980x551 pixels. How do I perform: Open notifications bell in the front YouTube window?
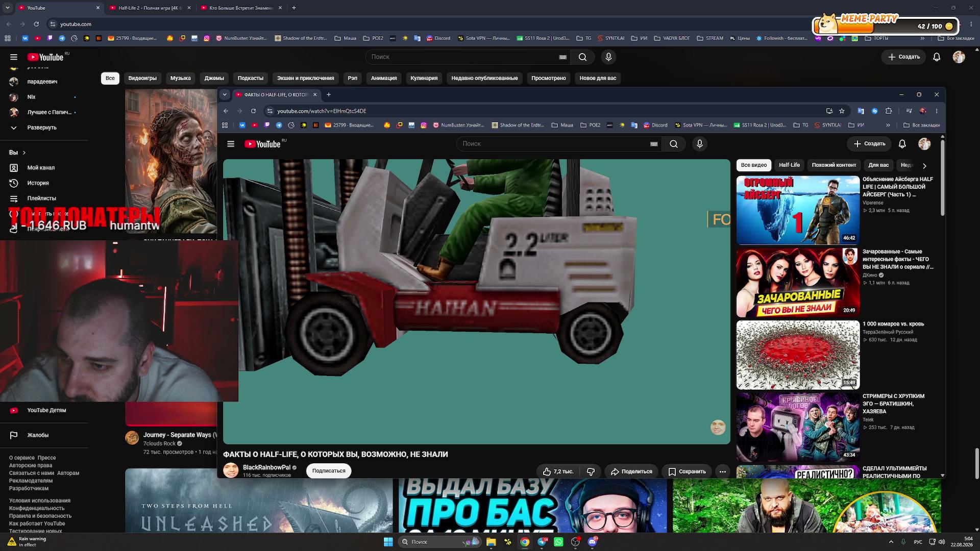(902, 144)
